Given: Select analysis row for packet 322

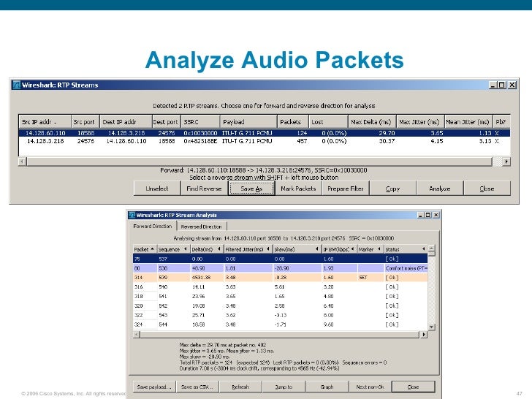Looking at the screenshot, I should [281, 315].
